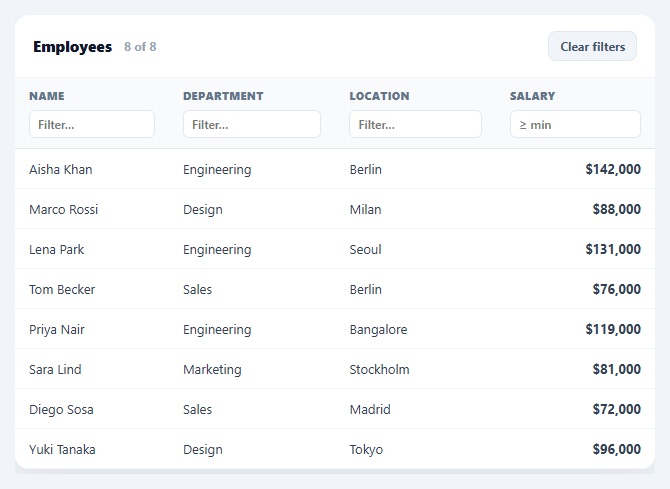Click the Madrid location cell
Image resolution: width=670 pixels, height=489 pixels.
point(370,409)
